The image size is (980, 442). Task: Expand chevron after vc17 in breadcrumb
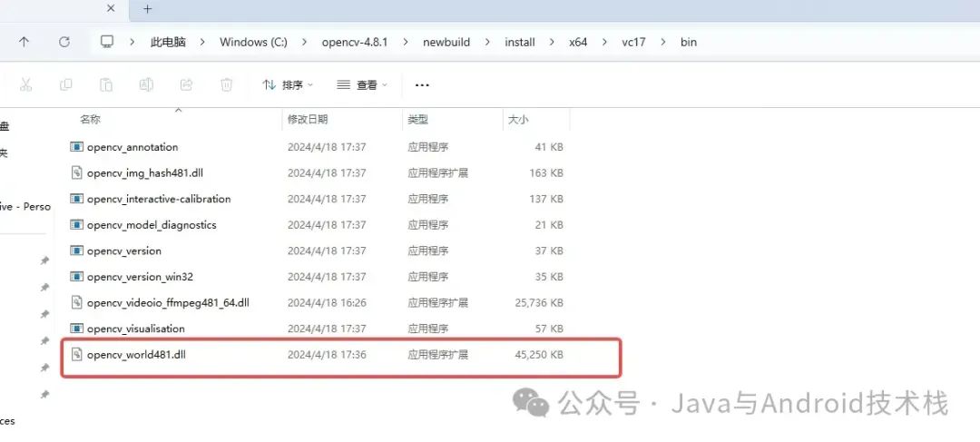(x=663, y=43)
